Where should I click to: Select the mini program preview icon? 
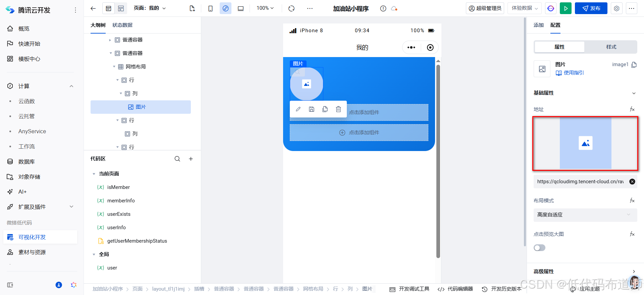click(225, 8)
